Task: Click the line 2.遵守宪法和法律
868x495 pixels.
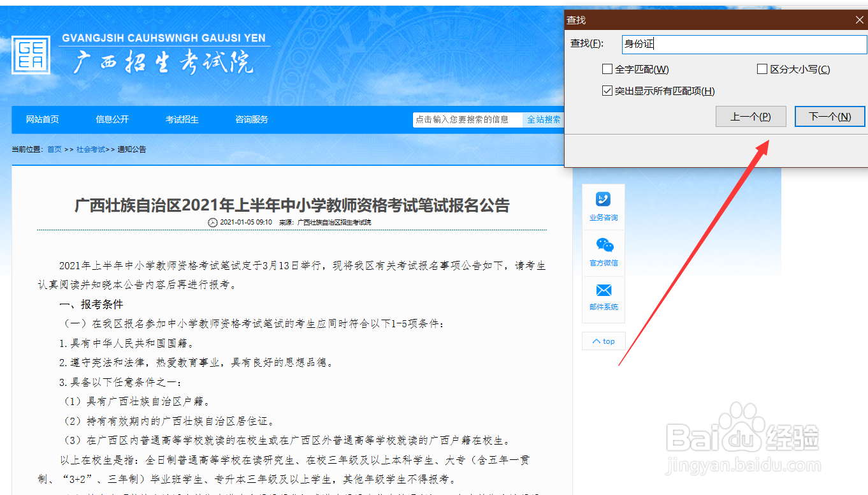Action: point(196,362)
